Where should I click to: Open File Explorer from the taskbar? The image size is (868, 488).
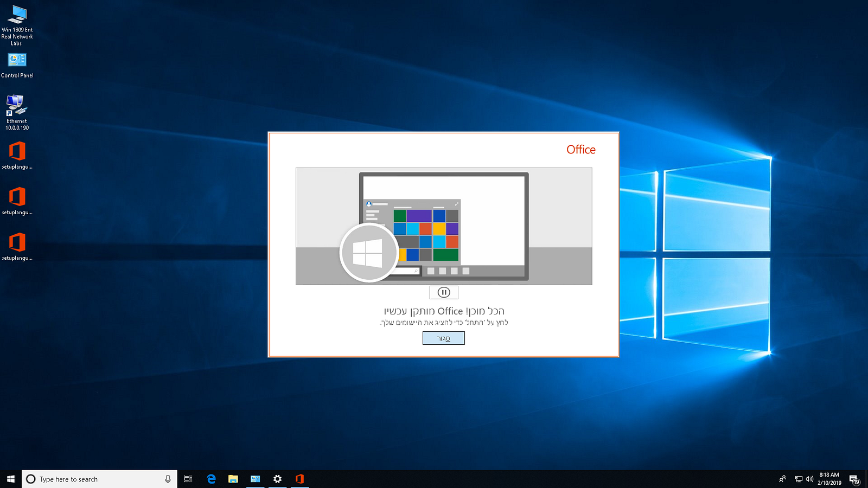[233, 479]
